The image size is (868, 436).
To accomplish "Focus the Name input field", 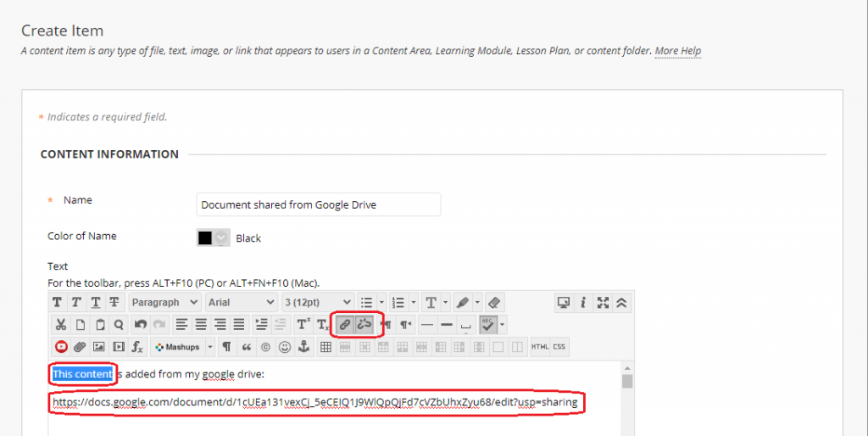I will point(319,204).
